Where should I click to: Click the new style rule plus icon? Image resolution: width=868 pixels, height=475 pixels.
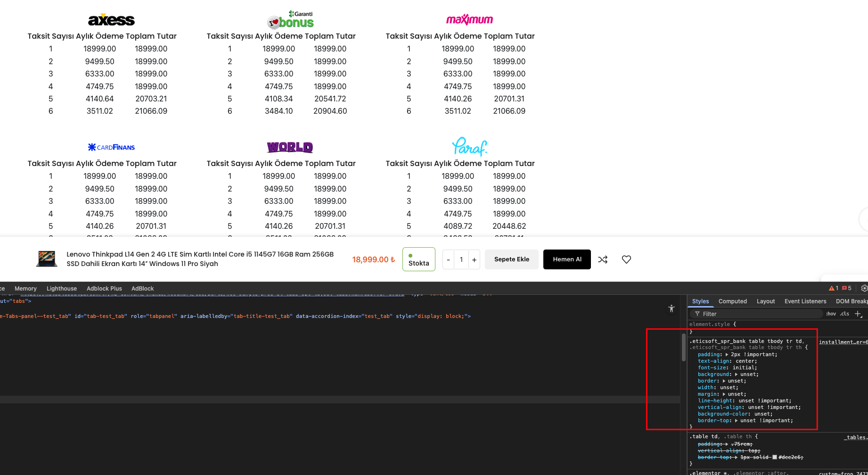point(859,314)
